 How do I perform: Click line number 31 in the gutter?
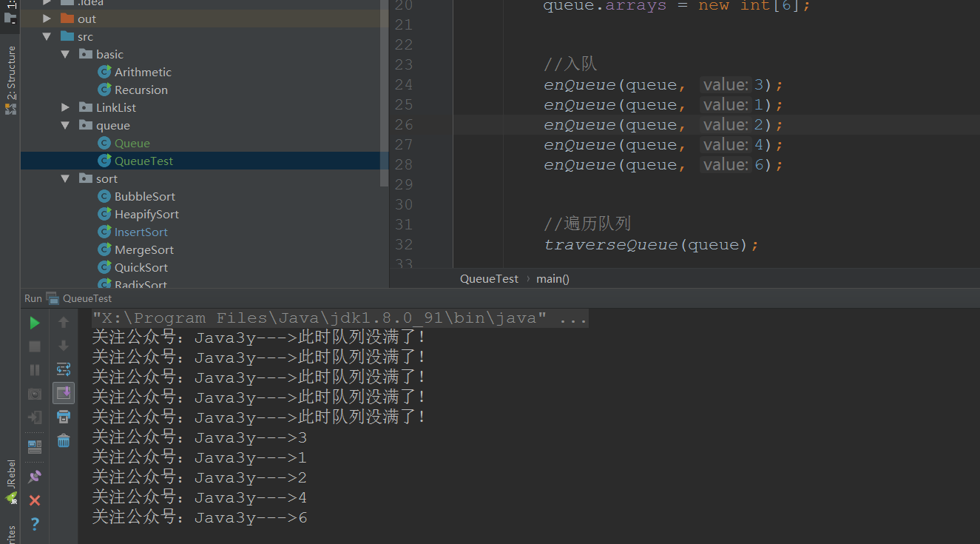pyautogui.click(x=404, y=224)
